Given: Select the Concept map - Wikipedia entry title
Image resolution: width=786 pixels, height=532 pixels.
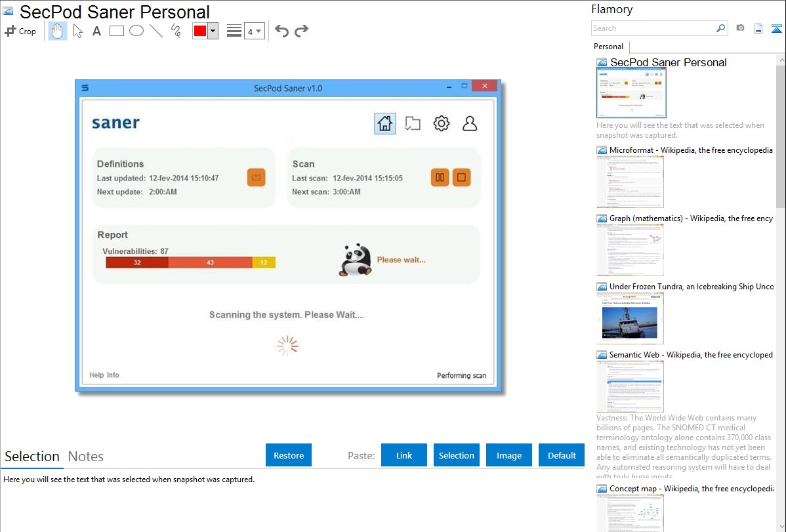Looking at the screenshot, I should pos(692,488).
